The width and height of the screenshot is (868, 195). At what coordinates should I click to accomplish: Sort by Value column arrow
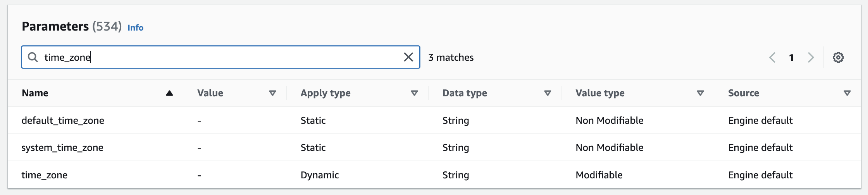click(x=272, y=93)
